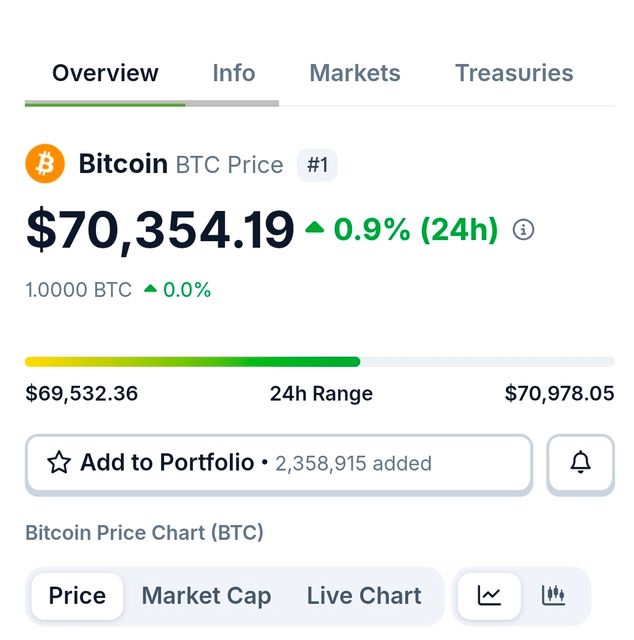The width and height of the screenshot is (634, 640).
Task: Click the 24h Range progress bar
Action: (319, 362)
